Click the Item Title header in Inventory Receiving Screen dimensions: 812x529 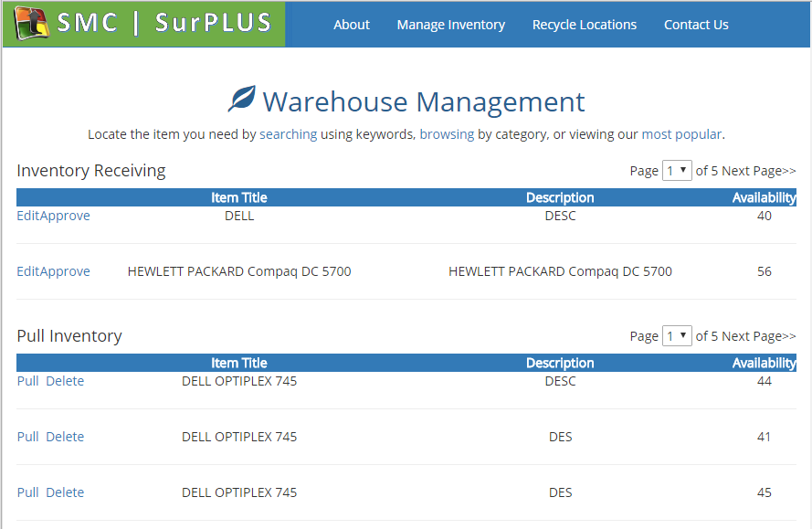pyautogui.click(x=238, y=197)
